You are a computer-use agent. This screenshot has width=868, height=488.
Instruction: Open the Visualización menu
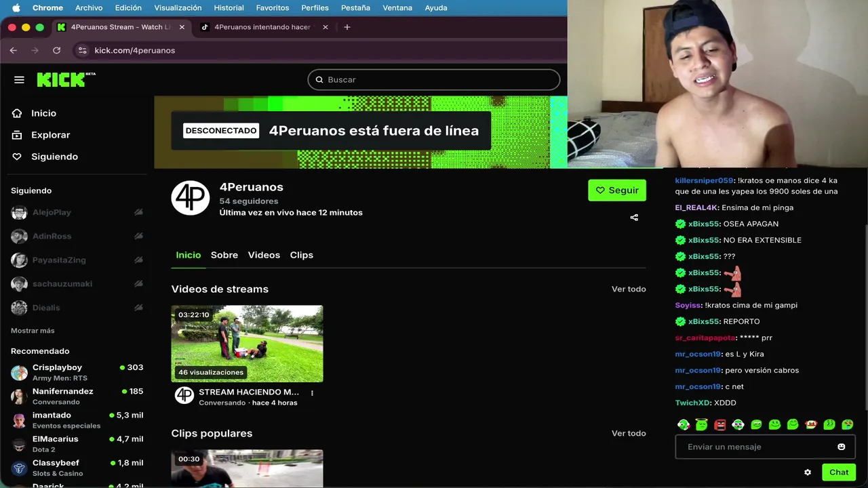[x=178, y=7]
